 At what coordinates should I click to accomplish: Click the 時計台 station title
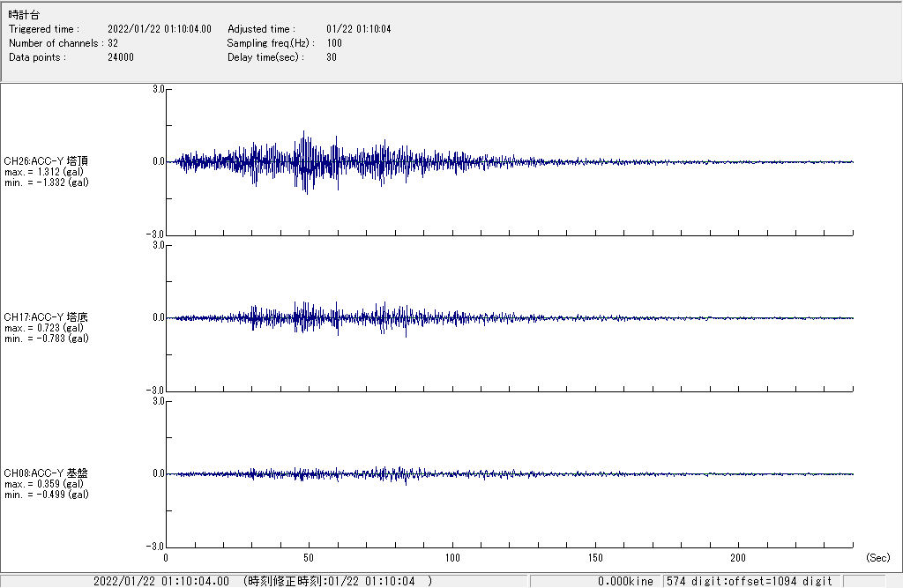[24, 15]
